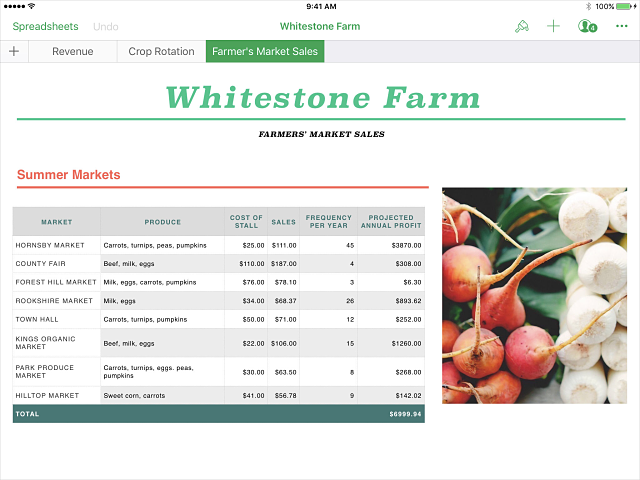The height and width of the screenshot is (480, 640).
Task: Select the Milk, eggs, carrots, pumpkins cell
Action: (162, 282)
